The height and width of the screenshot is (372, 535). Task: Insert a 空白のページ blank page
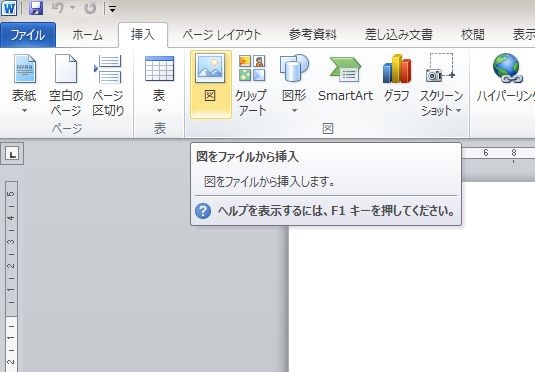pos(66,85)
